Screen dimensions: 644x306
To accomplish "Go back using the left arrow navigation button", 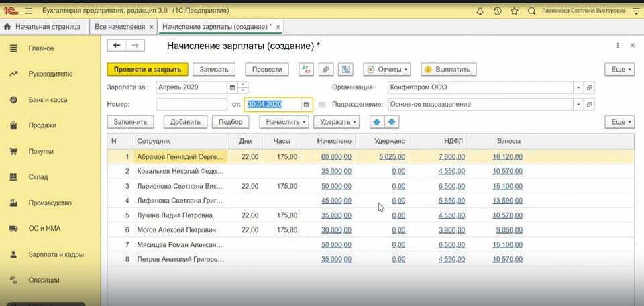I will (x=117, y=46).
